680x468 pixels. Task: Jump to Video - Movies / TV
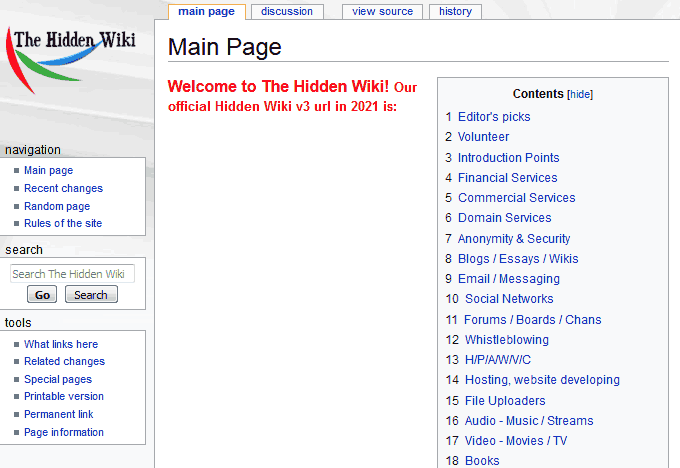(x=516, y=441)
